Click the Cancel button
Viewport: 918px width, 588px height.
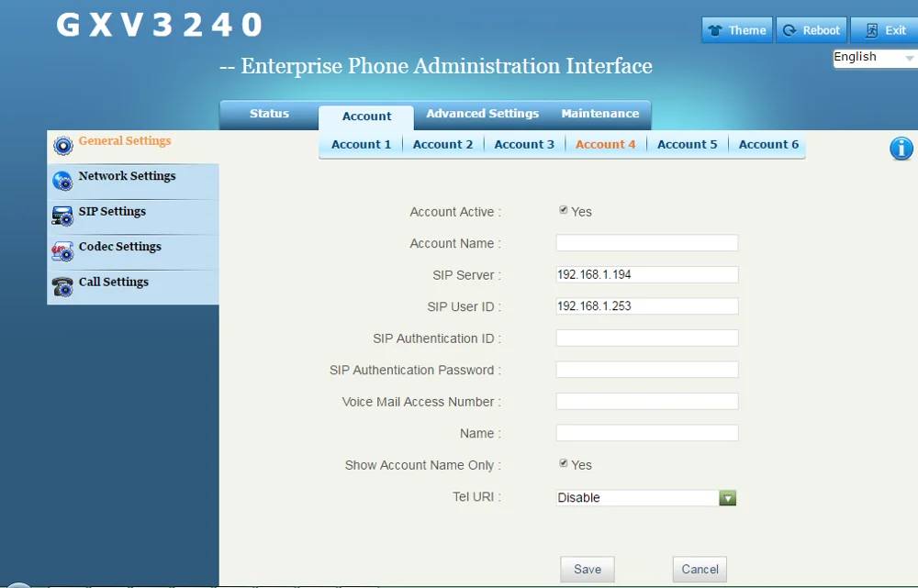click(700, 570)
